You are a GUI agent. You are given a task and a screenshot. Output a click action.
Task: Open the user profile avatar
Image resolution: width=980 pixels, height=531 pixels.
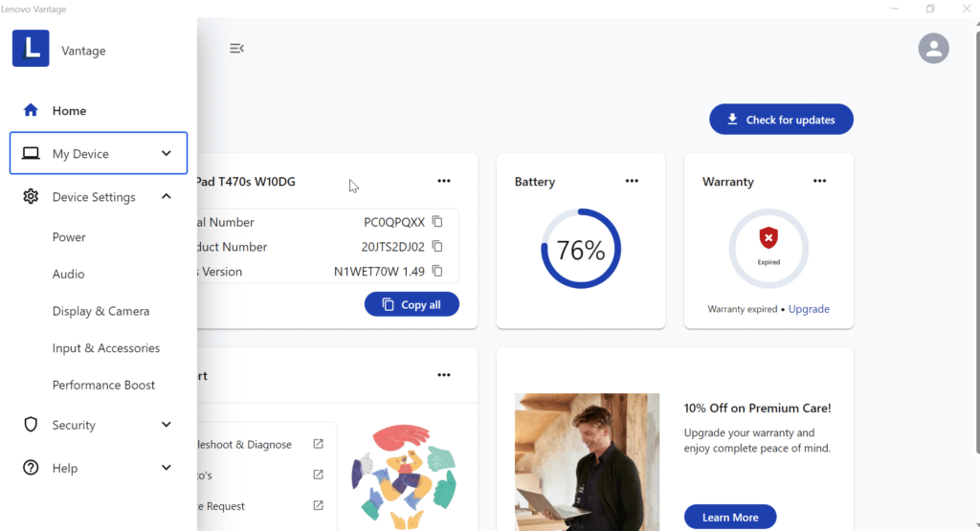coord(933,48)
